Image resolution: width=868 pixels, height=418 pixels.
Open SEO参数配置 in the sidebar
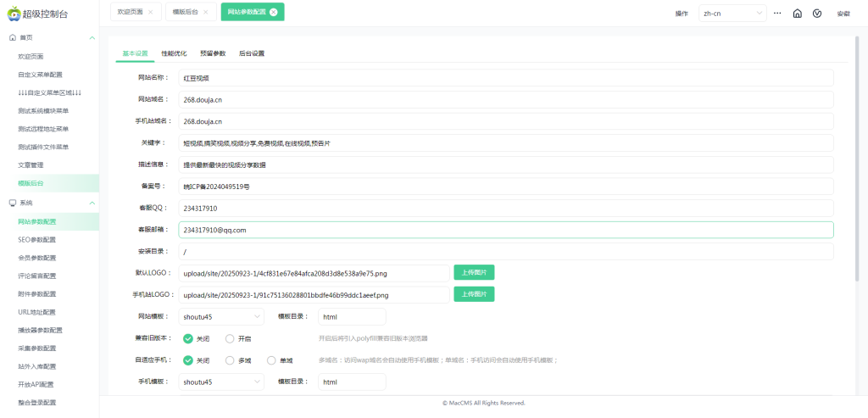point(36,239)
